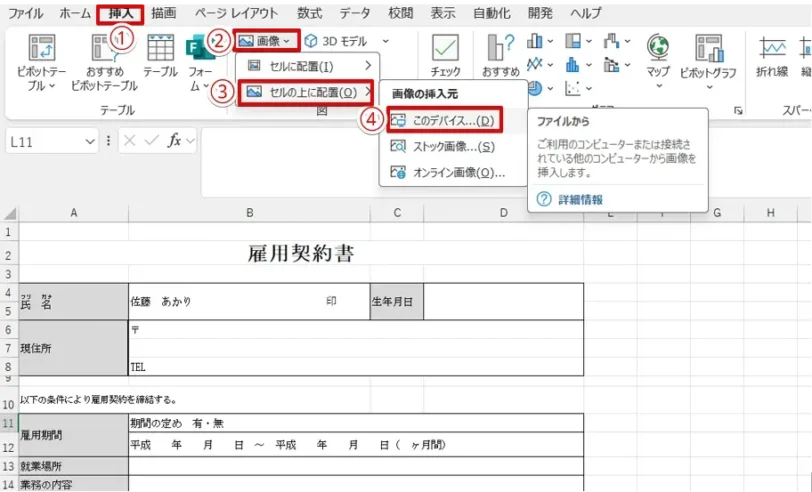Switch to the ヘルプ tab

coord(586,13)
